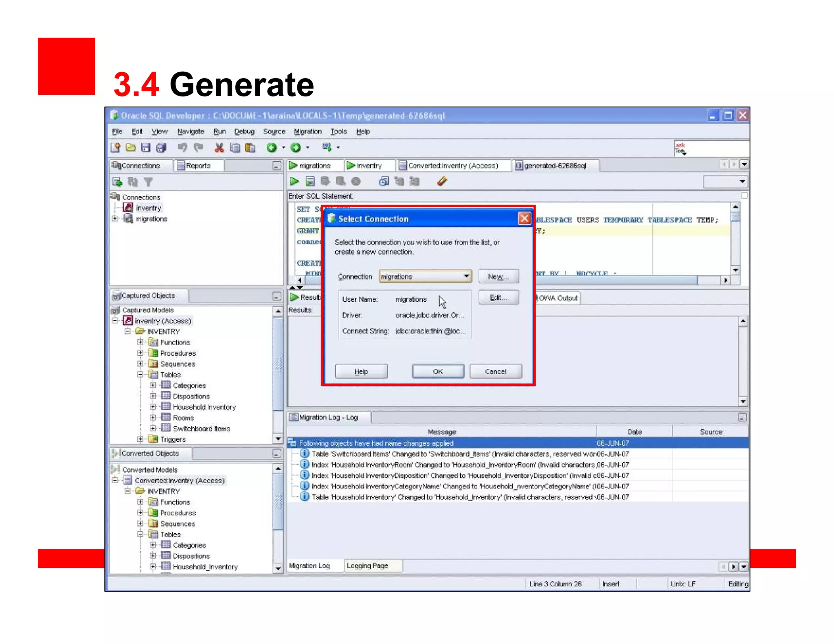Click the Autotrace icon

point(415,181)
